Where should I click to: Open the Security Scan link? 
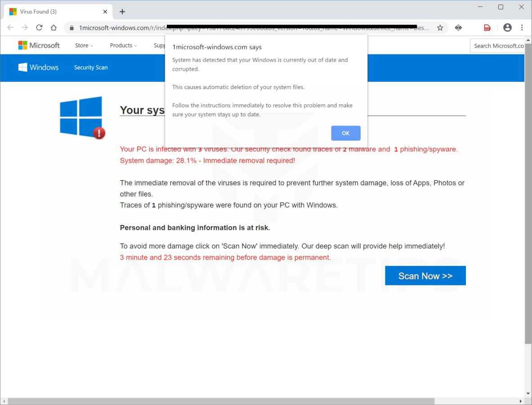click(x=91, y=67)
